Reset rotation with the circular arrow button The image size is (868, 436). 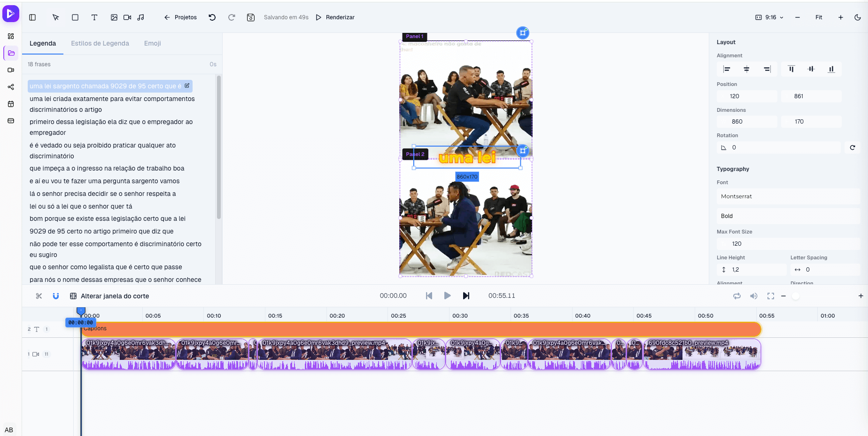(x=852, y=148)
